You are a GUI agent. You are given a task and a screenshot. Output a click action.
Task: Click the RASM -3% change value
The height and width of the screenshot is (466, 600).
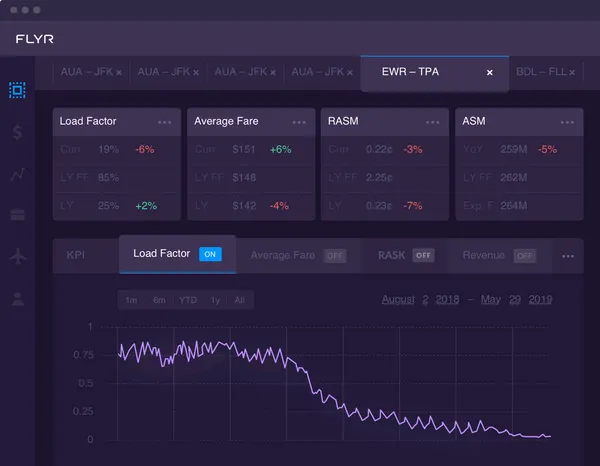coord(413,149)
